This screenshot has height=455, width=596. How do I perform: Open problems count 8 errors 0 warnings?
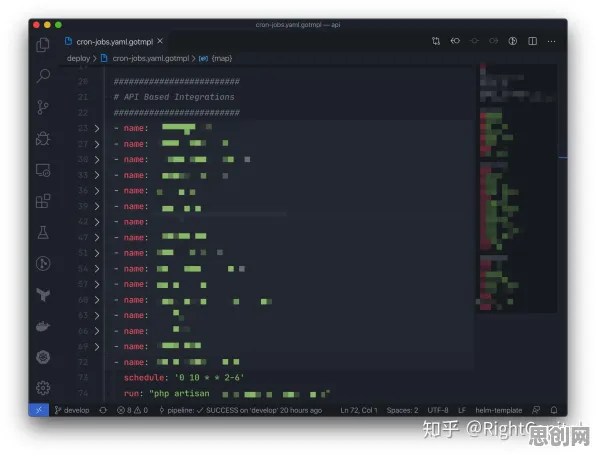click(x=132, y=411)
